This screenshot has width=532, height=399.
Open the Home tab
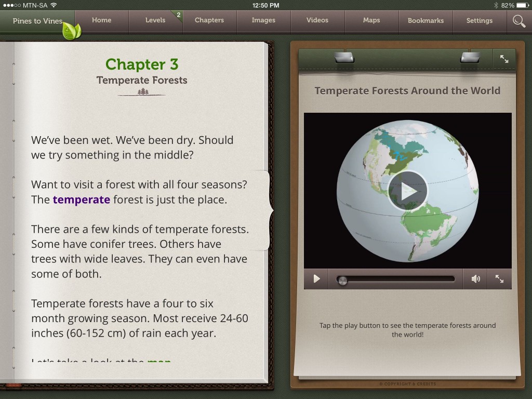[x=101, y=20]
